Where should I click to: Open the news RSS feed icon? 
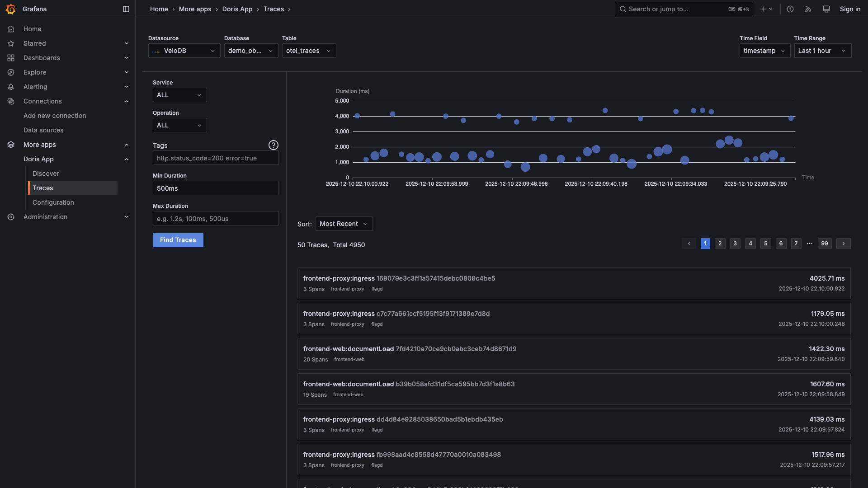(x=808, y=9)
